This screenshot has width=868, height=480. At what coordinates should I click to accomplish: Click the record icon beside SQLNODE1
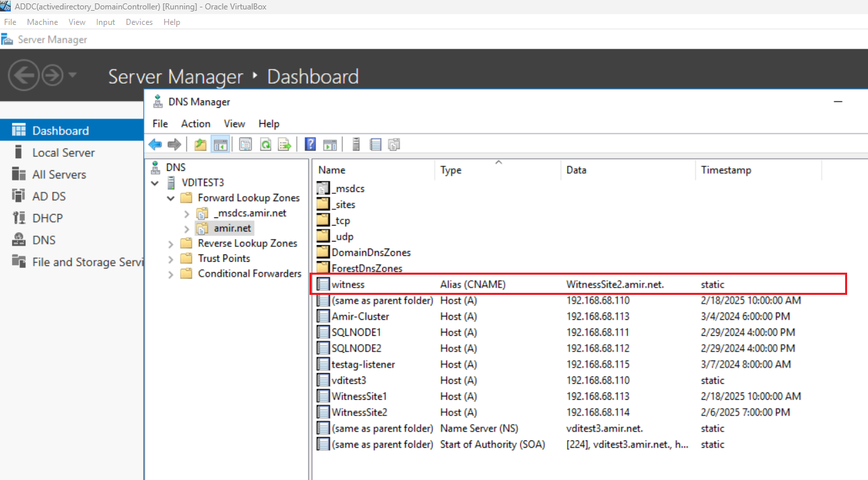pyautogui.click(x=324, y=332)
